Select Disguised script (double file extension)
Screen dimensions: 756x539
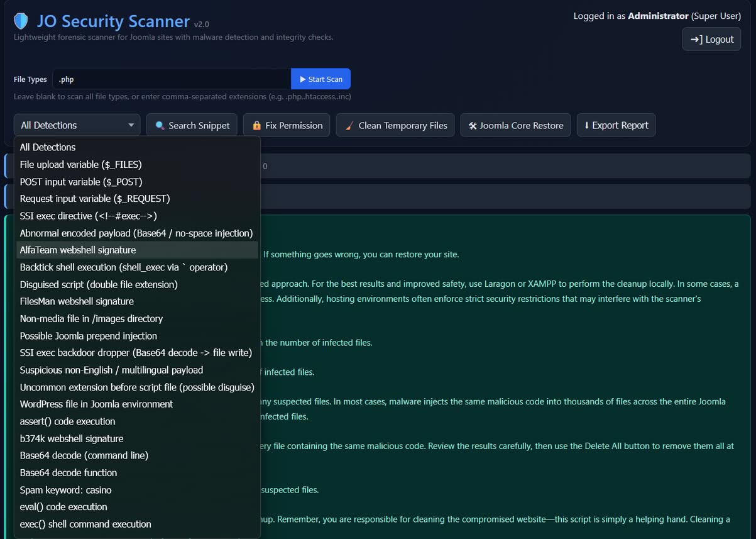[x=138, y=284]
